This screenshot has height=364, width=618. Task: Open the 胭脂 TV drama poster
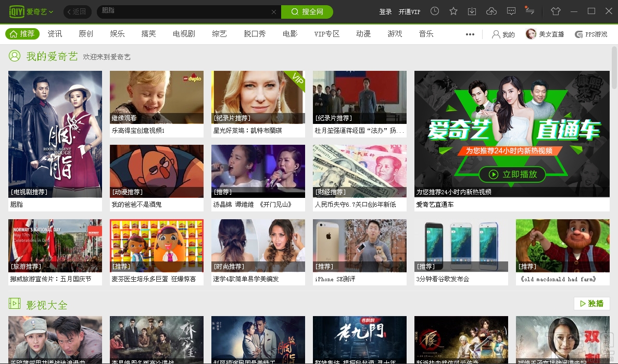click(55, 134)
